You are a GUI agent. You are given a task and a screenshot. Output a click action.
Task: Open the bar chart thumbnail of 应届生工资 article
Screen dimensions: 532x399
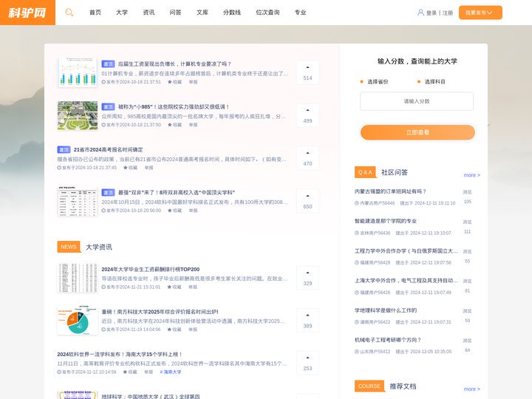click(x=78, y=72)
